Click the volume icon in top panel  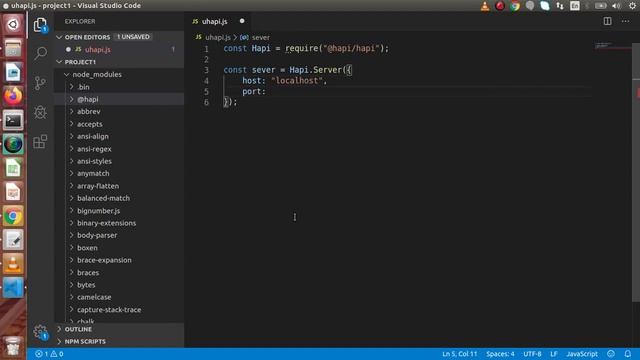(x=616, y=6)
